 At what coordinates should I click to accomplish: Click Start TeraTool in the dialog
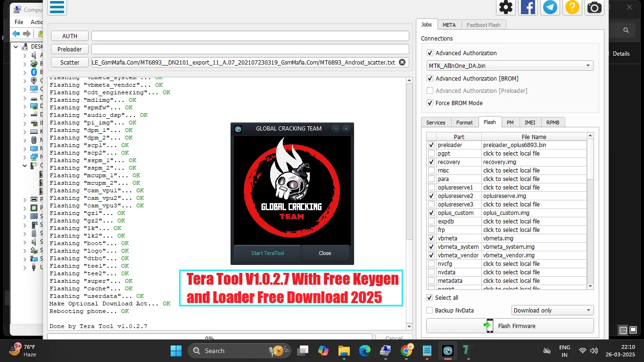pos(268,253)
